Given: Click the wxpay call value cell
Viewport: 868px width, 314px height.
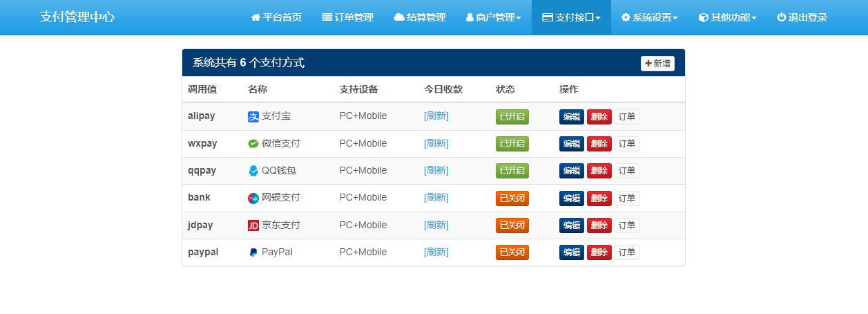Looking at the screenshot, I should [202, 143].
